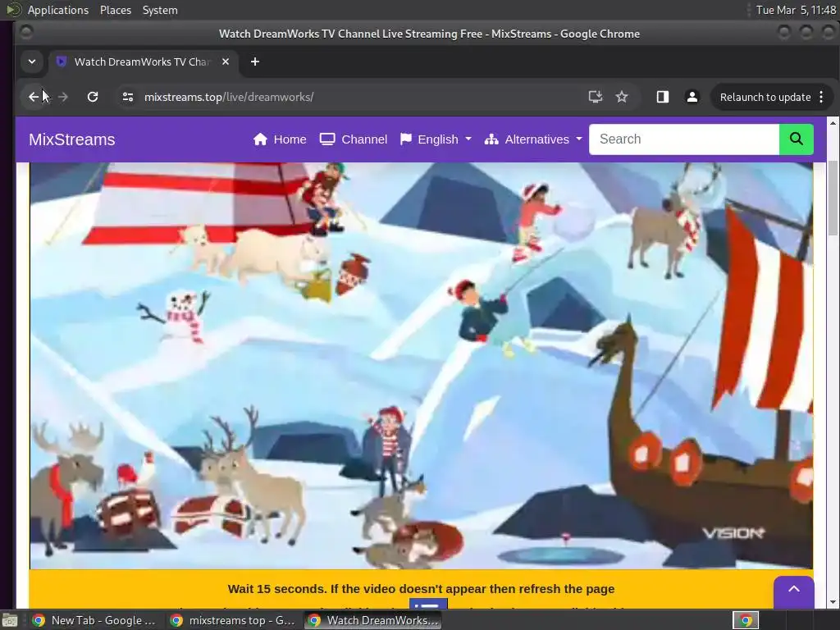
Task: Open the tab search chevron in Chrome
Action: [x=32, y=62]
